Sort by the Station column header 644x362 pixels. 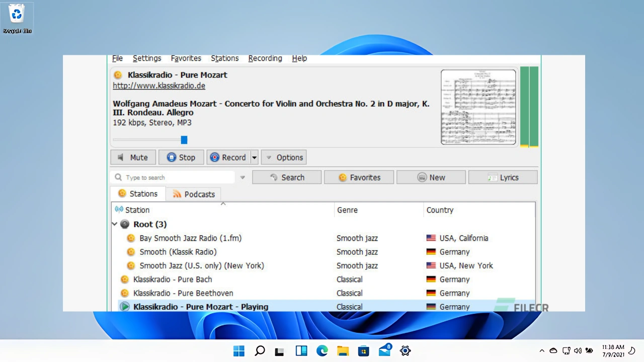point(222,210)
